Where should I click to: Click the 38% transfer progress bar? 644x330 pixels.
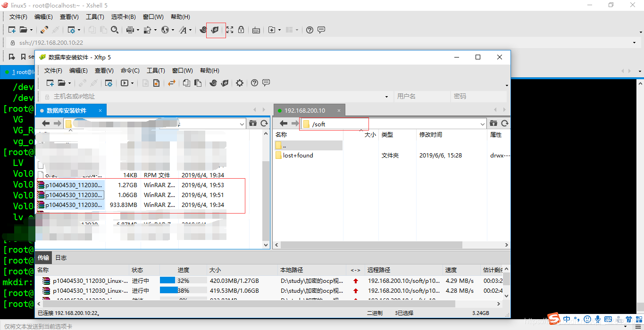coord(183,290)
